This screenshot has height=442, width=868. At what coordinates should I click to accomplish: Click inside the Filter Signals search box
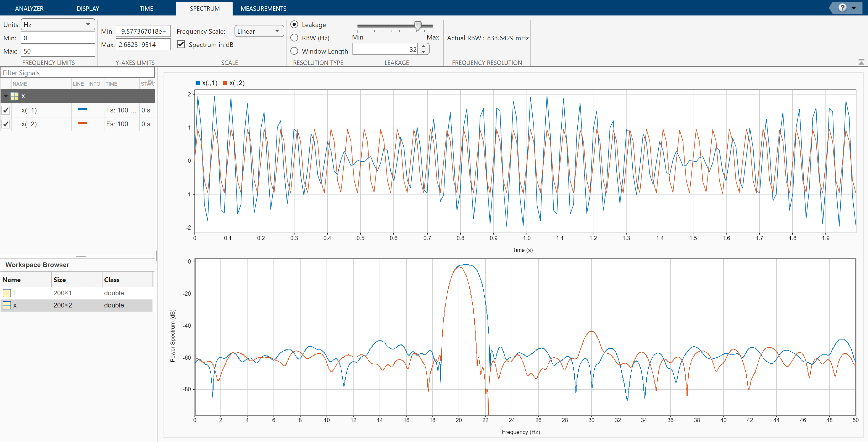click(78, 72)
